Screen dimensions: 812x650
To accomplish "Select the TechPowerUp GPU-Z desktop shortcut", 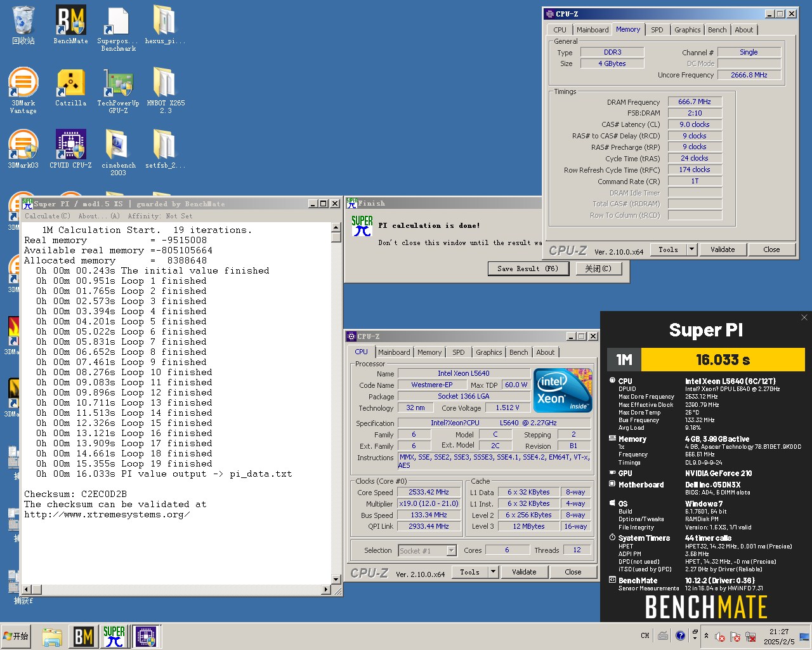I will point(118,91).
